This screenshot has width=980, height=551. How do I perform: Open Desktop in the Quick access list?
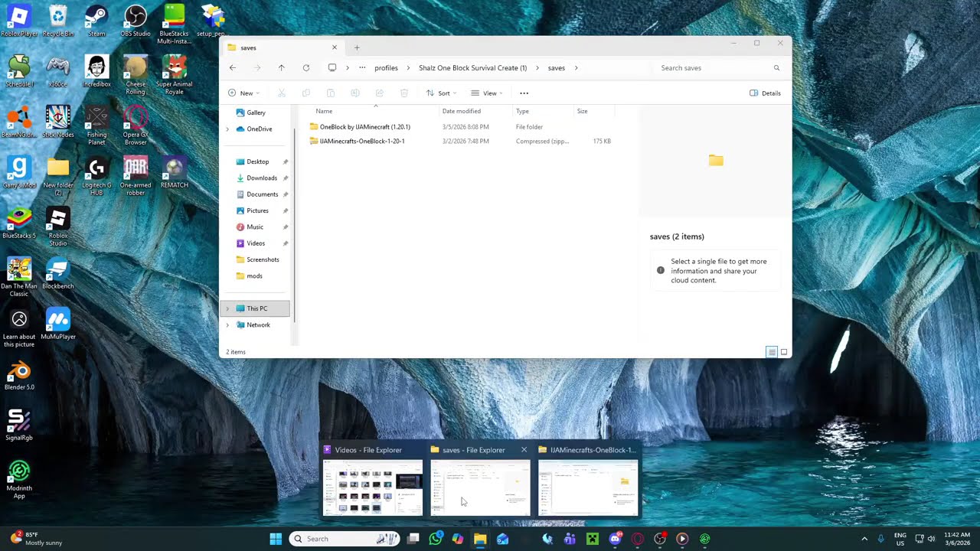pyautogui.click(x=258, y=162)
